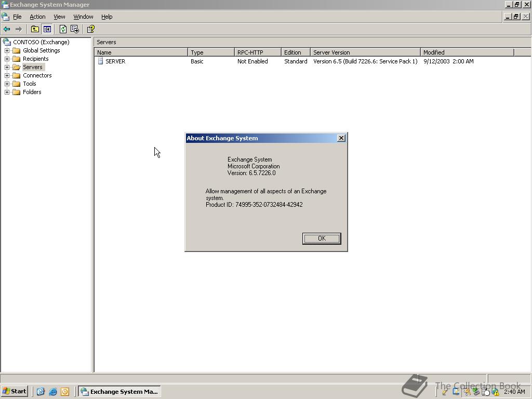Toggle the Show/Hide Console Tree icon
532x399 pixels.
point(47,29)
